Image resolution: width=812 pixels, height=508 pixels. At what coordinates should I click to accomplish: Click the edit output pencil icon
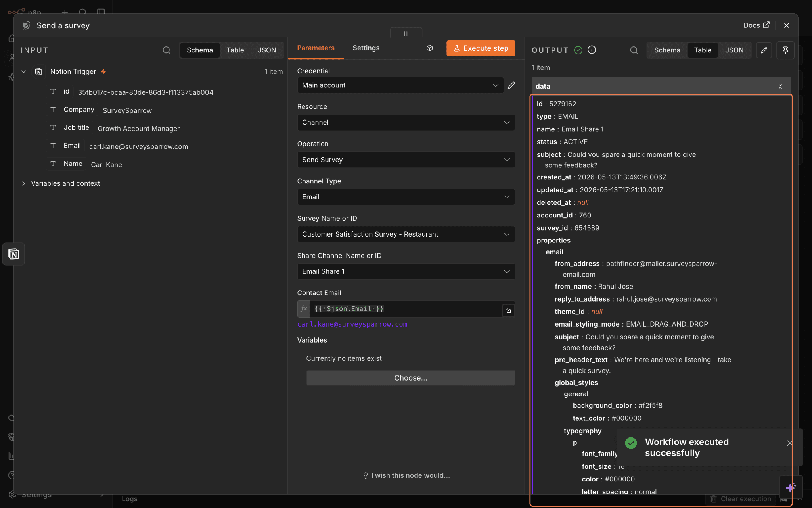click(x=764, y=50)
